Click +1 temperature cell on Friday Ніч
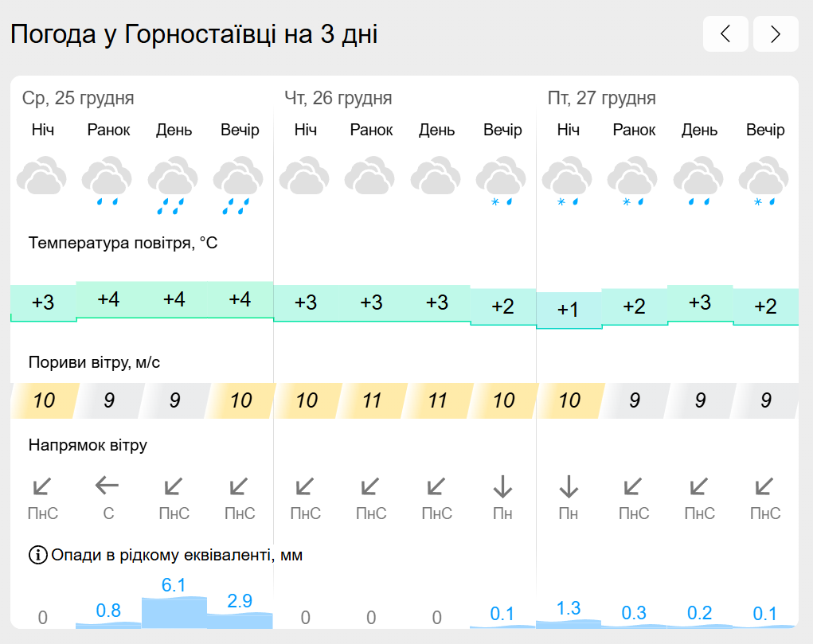 point(569,310)
